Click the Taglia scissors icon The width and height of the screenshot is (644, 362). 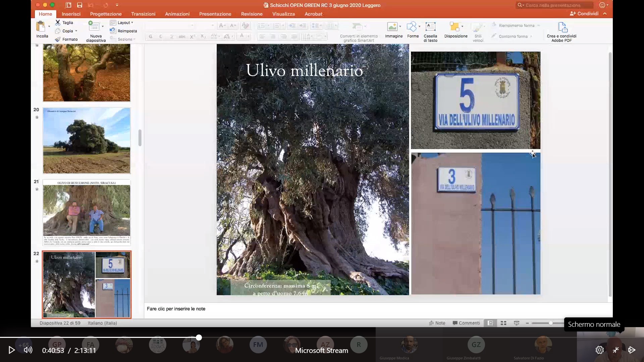[x=58, y=22]
